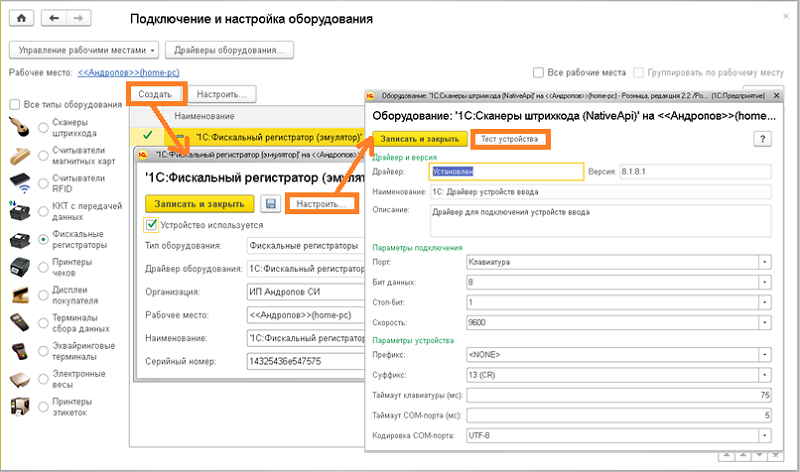Select the data collection terminal icon
This screenshot has width=800, height=472.
click(x=20, y=322)
